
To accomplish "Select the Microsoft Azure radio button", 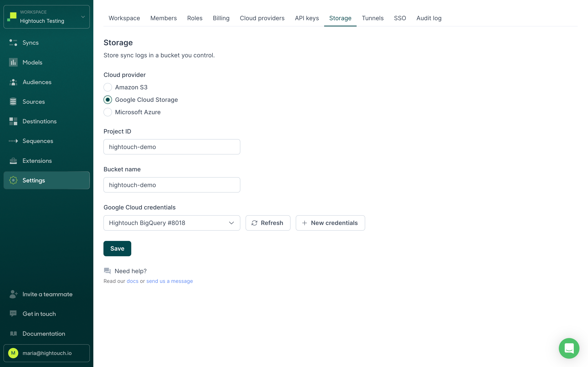I will click(x=108, y=112).
